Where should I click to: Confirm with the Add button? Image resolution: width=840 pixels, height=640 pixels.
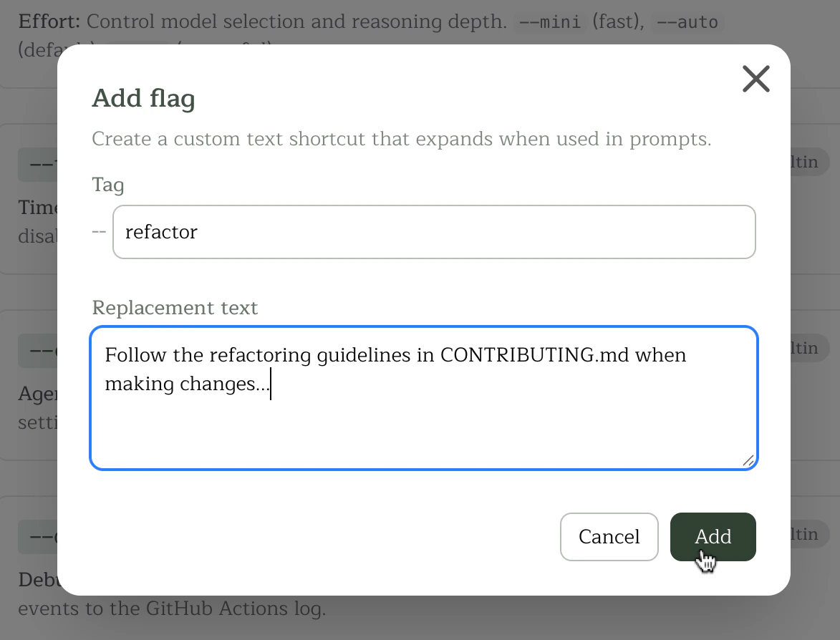713,537
